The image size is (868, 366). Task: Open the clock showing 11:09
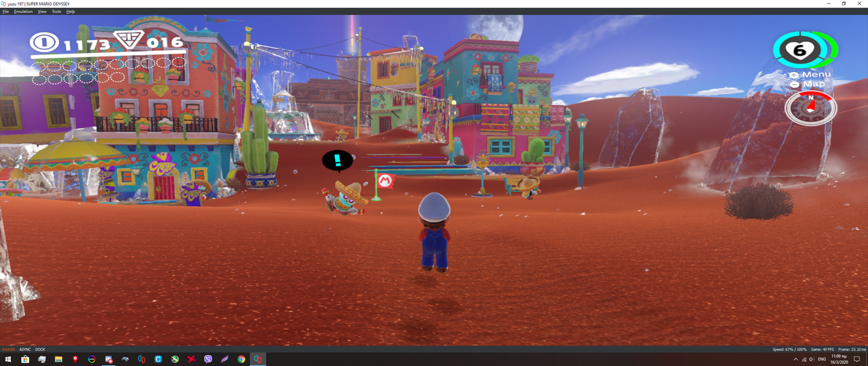tap(841, 359)
